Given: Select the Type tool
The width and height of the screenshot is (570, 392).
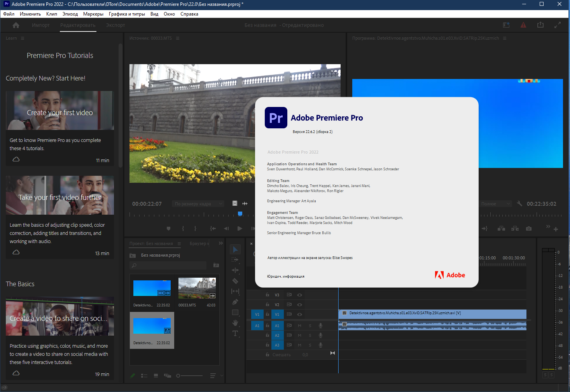Looking at the screenshot, I should click(x=235, y=333).
